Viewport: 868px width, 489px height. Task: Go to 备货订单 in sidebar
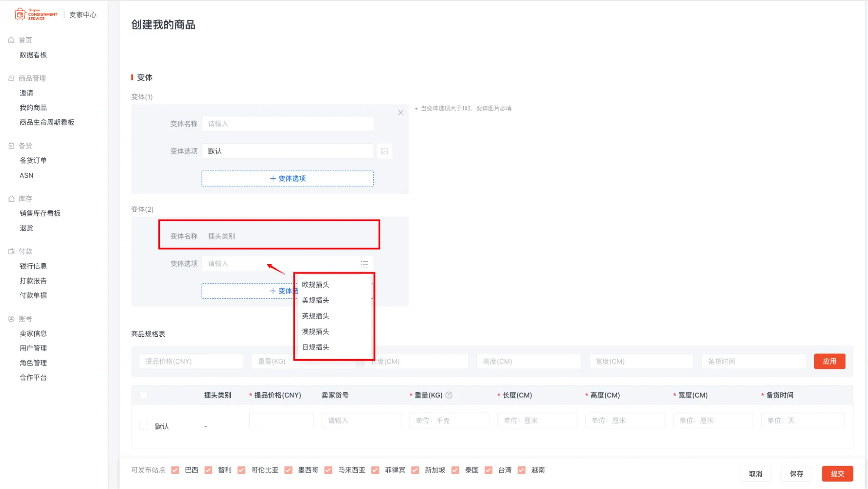pos(33,161)
